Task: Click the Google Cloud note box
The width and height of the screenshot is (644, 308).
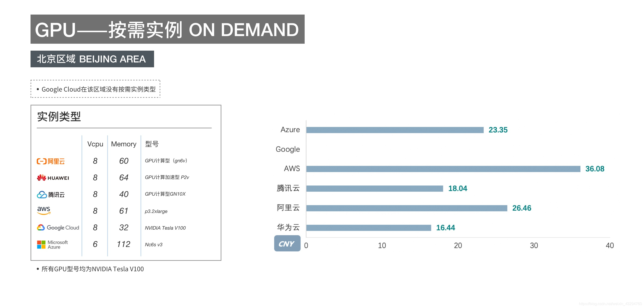Action: (95, 89)
